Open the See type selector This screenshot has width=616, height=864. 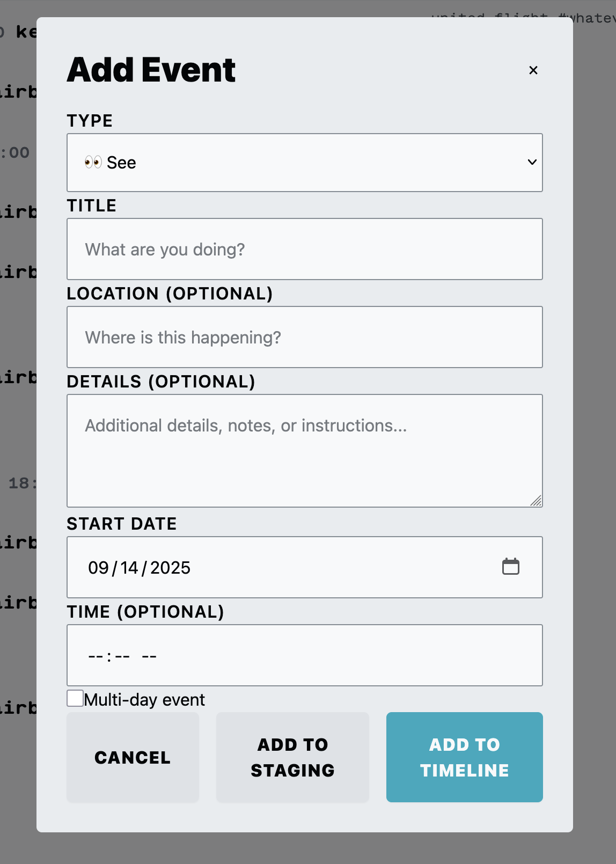(305, 163)
